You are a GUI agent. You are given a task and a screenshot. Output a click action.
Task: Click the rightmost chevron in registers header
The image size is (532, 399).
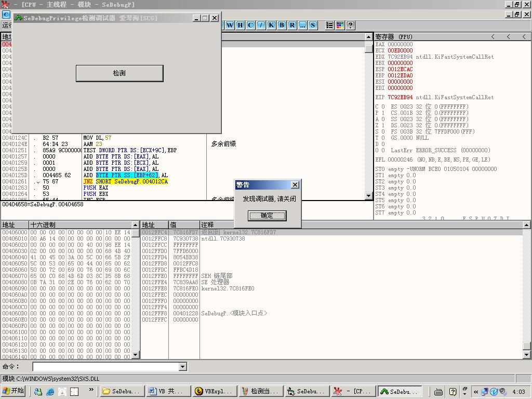click(x=524, y=37)
